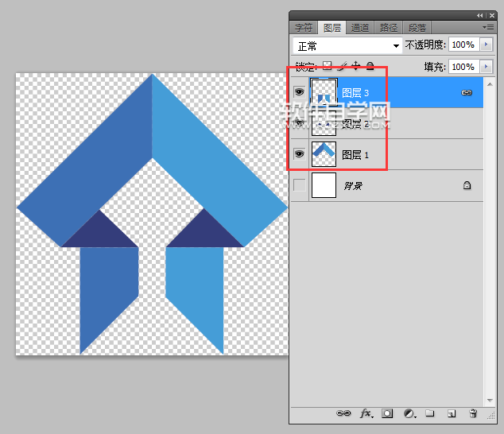Click the link layers icon at panel bottom
This screenshot has width=504, height=434.
pos(344,413)
